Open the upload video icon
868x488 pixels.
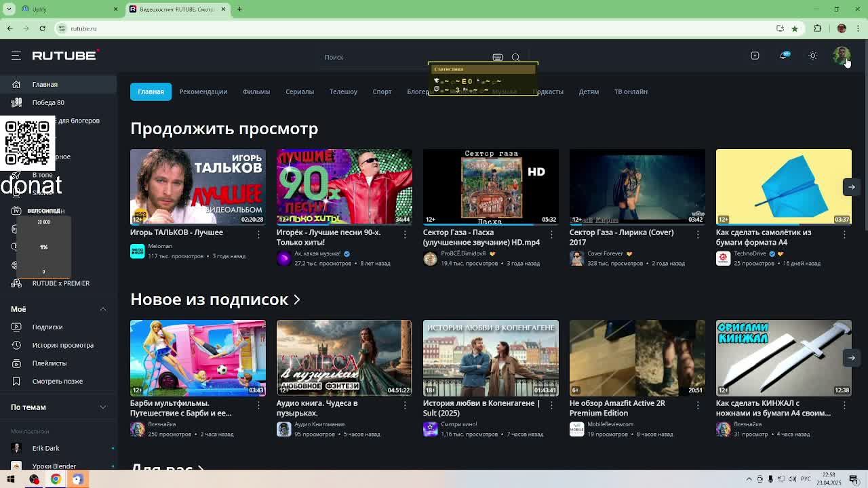[x=755, y=56]
